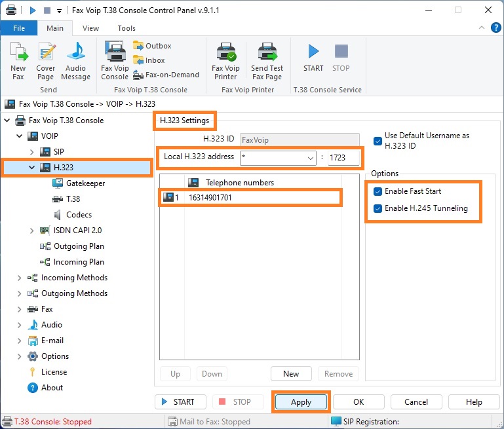The width and height of the screenshot is (504, 429).
Task: Toggle Use Default Username as H.323 ID
Action: coord(378,141)
